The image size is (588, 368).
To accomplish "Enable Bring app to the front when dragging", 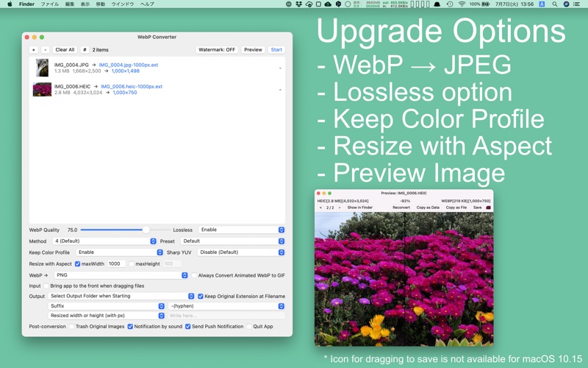I will click(46, 286).
